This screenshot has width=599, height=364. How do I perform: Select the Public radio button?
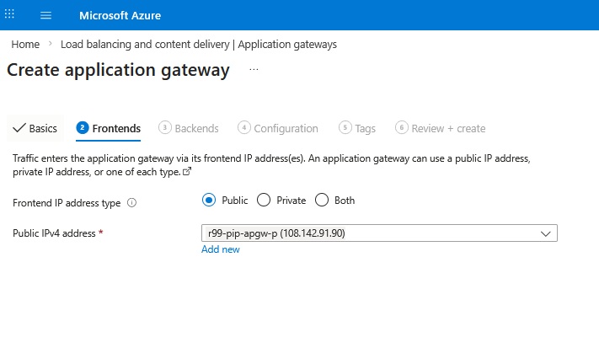pos(209,201)
